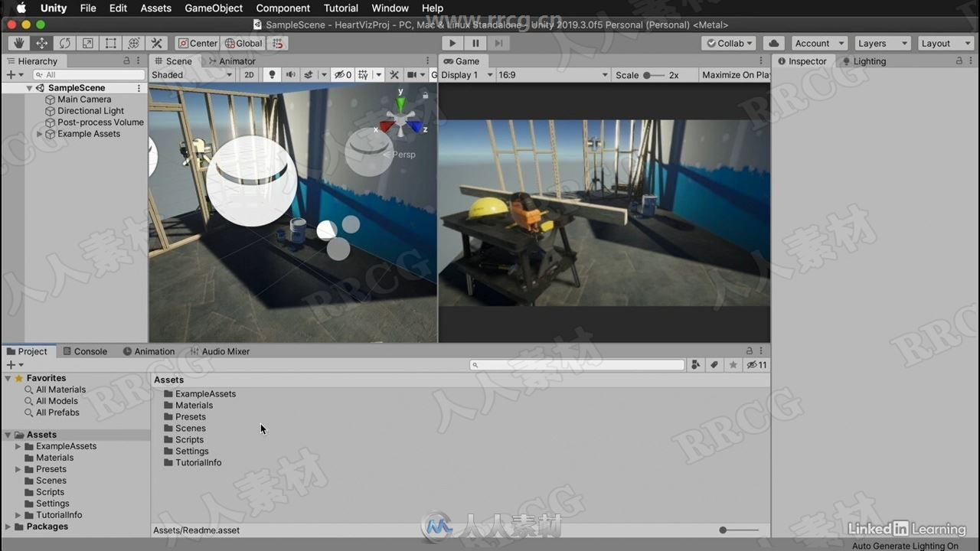Toggle hidden packages visibility counter
The width and height of the screenshot is (980, 551).
pos(756,365)
